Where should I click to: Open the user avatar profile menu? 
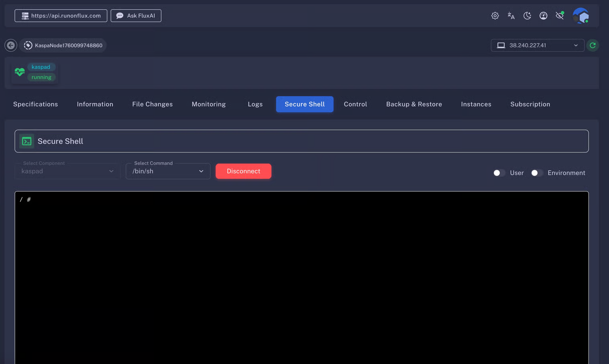point(581,16)
